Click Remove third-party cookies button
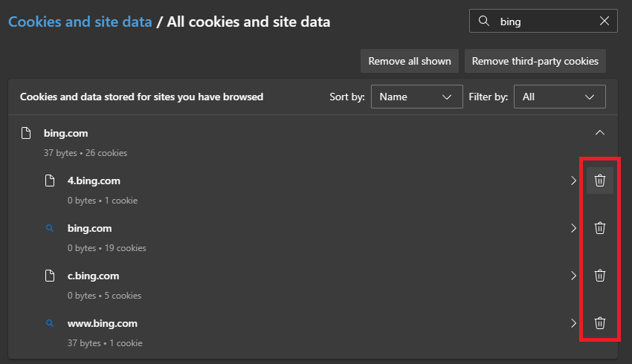The image size is (632, 364). coord(535,61)
